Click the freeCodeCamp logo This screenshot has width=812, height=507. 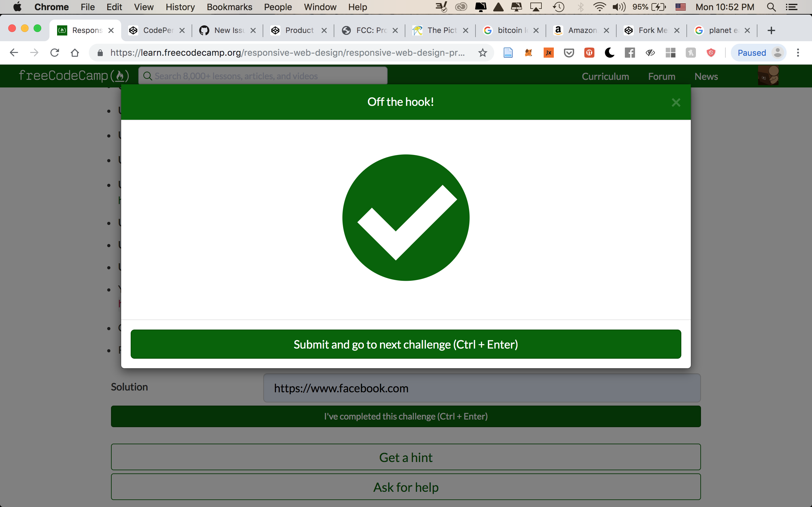click(74, 76)
